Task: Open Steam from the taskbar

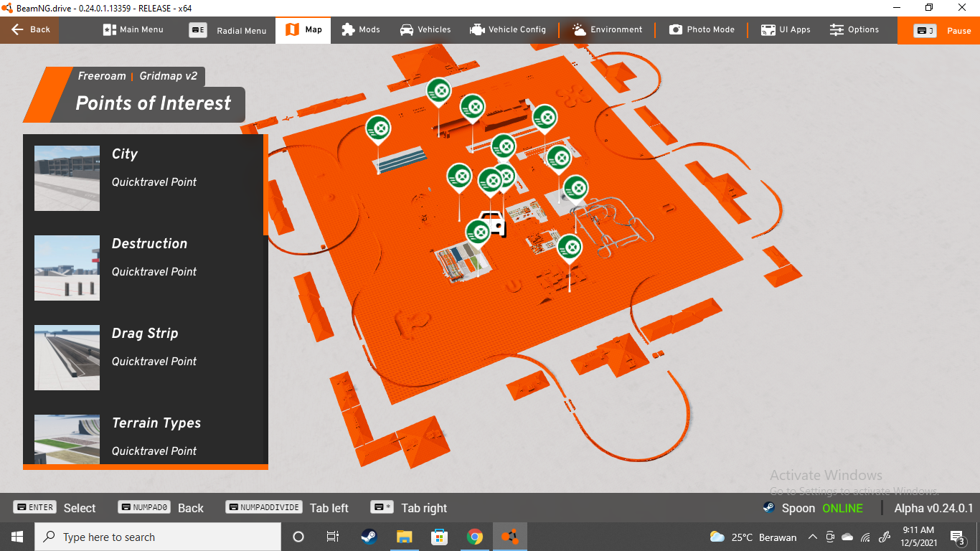Action: coord(368,537)
